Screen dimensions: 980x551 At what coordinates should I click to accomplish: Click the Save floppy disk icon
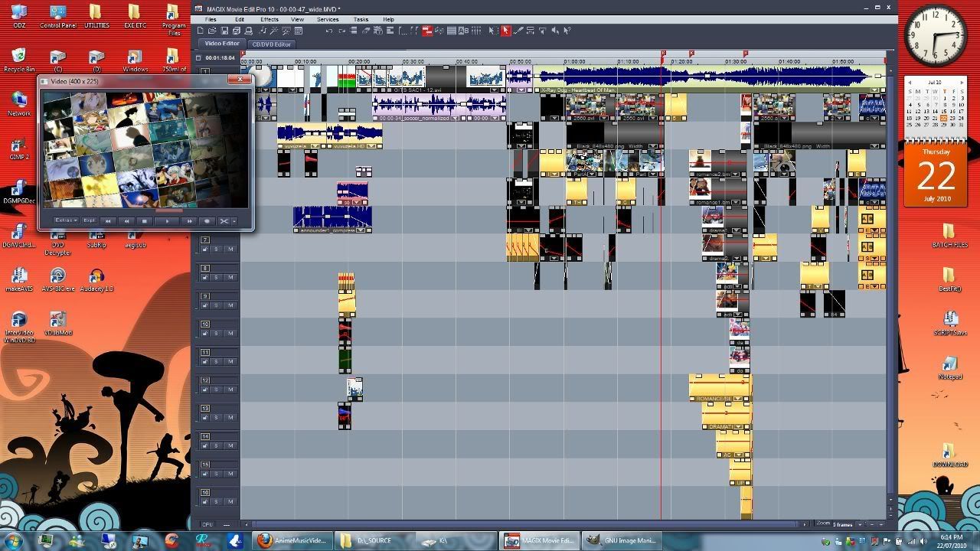pos(224,31)
